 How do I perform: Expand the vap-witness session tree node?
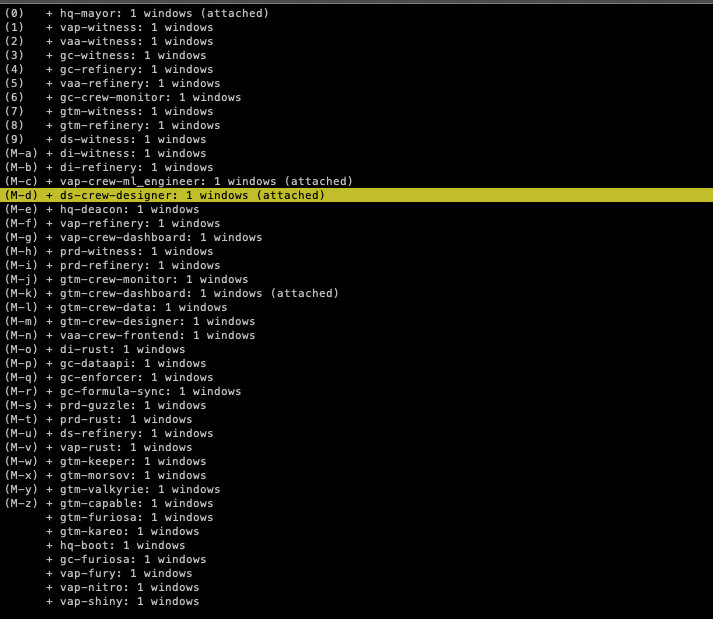click(x=49, y=28)
